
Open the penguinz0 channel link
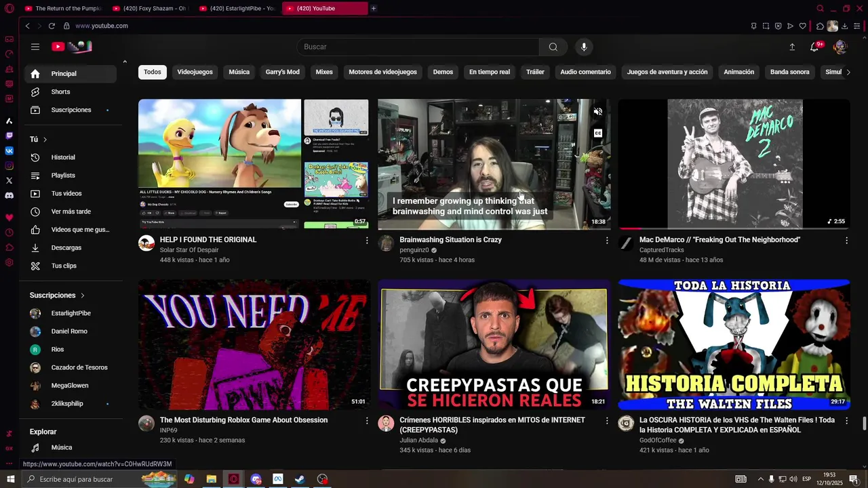click(414, 250)
